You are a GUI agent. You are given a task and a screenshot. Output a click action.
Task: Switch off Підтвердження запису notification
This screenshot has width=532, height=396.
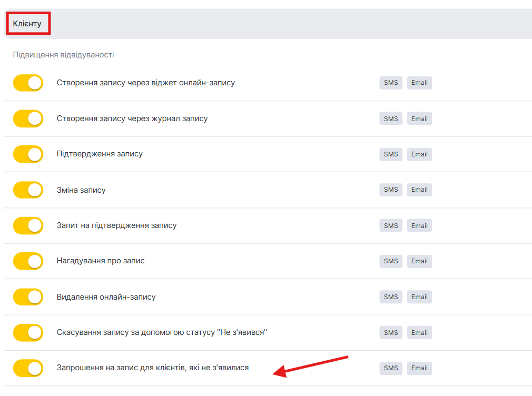[x=28, y=154]
